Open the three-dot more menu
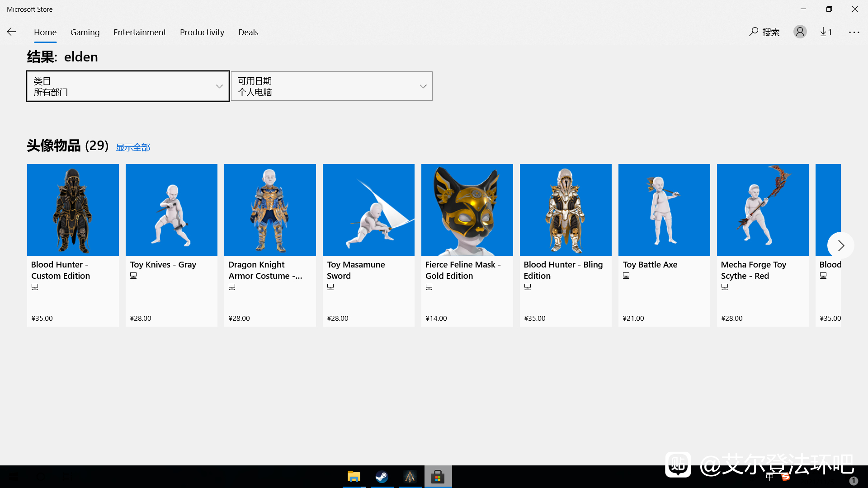 pos(854,32)
